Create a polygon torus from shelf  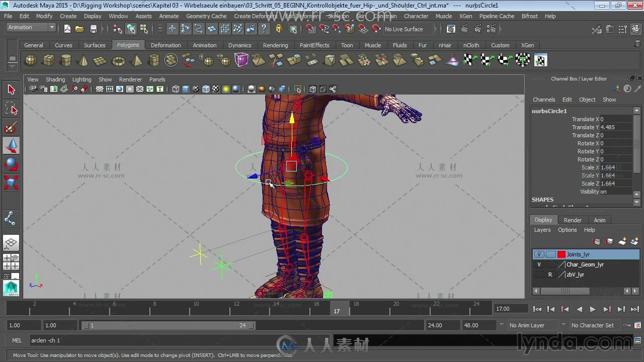pyautogui.click(x=118, y=60)
